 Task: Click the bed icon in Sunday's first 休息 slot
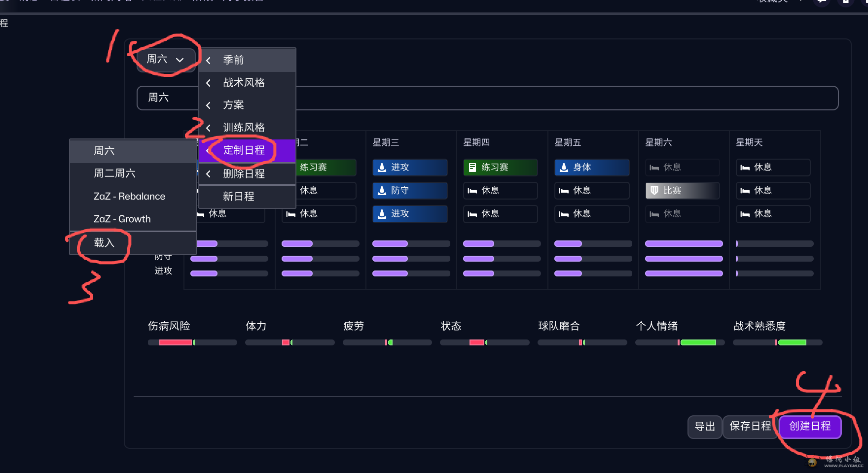(745, 168)
